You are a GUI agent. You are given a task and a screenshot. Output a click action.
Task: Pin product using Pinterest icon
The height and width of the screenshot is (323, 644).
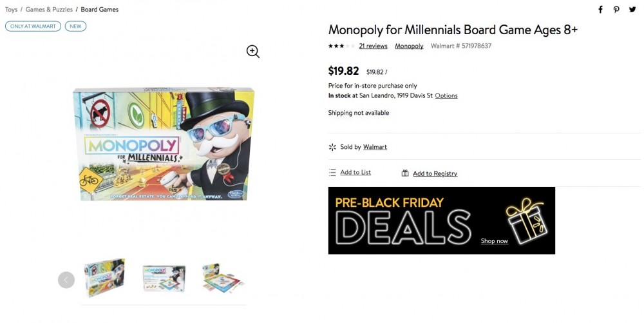pos(616,10)
